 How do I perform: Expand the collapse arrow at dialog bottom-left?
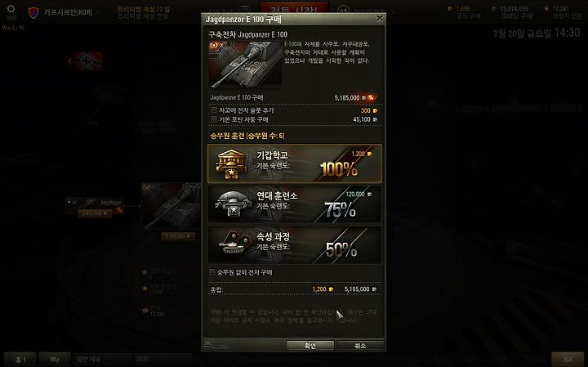click(x=207, y=344)
